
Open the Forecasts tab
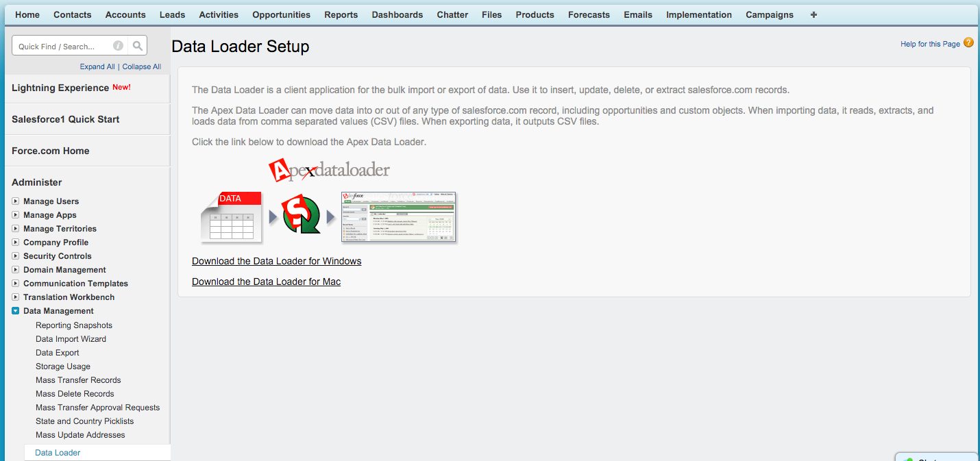tap(589, 14)
